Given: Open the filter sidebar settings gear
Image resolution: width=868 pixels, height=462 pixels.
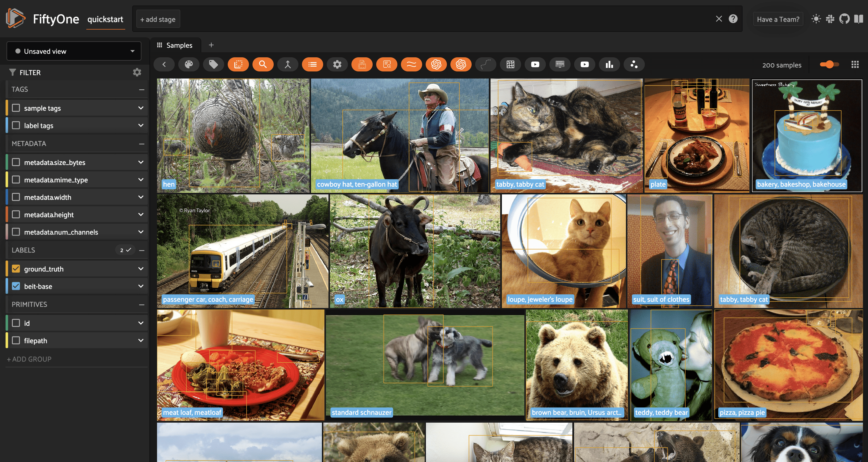Looking at the screenshot, I should pyautogui.click(x=137, y=72).
